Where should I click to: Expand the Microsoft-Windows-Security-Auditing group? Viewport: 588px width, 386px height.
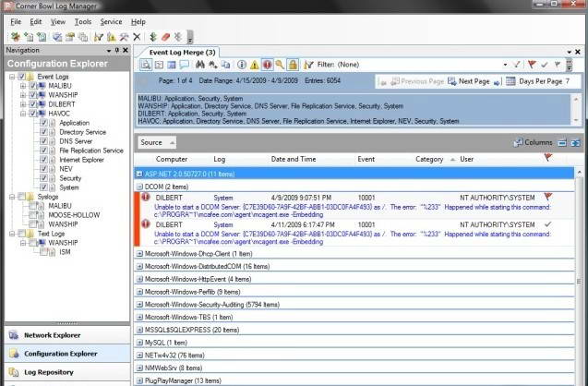coord(139,304)
